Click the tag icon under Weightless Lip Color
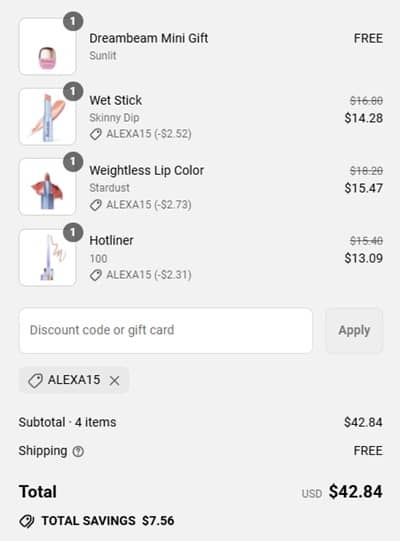 [96, 205]
